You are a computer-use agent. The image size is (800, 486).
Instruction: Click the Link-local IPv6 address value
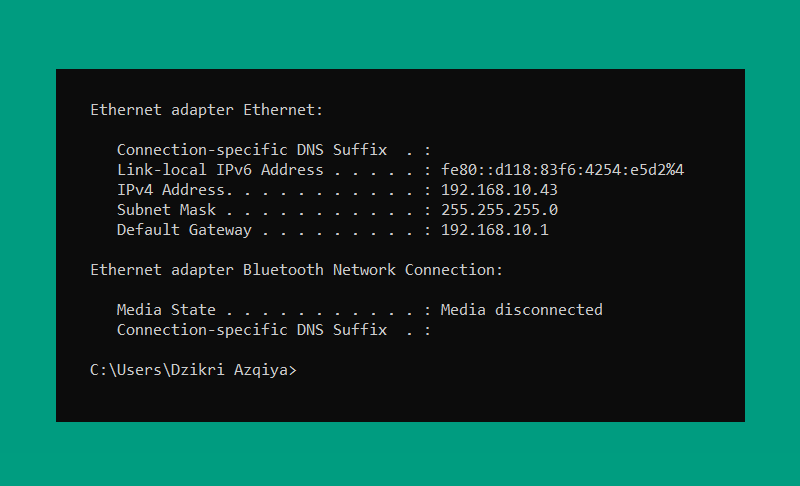[562, 170]
